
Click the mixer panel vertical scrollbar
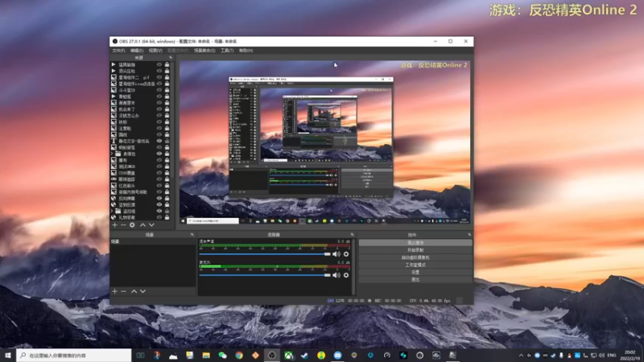coord(353,267)
